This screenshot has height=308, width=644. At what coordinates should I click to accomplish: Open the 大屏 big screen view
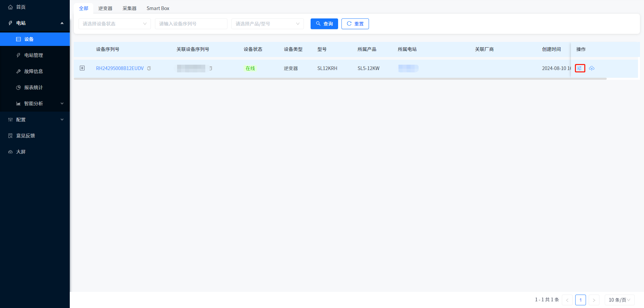point(21,152)
